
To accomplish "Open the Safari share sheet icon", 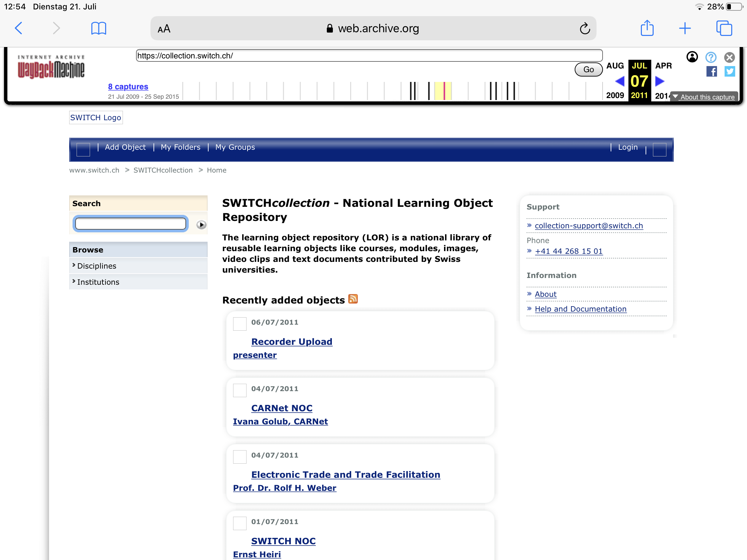I will coord(647,28).
